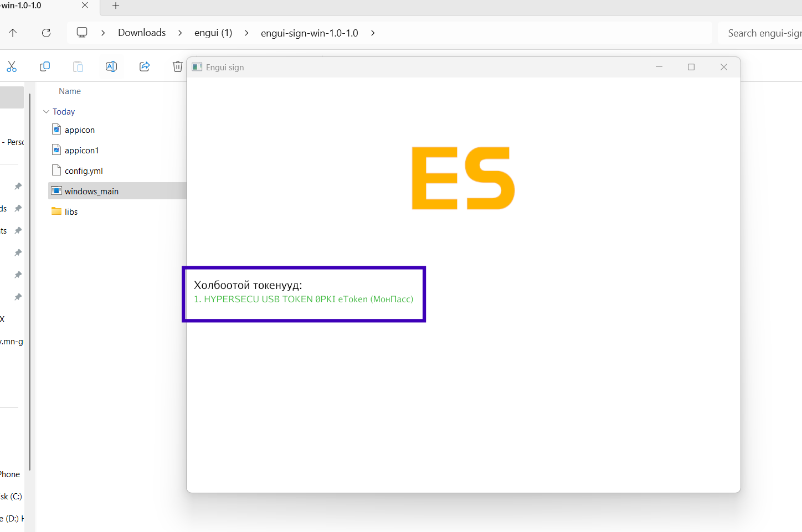Click the Rename icon
The image size is (802, 532).
[x=111, y=66]
